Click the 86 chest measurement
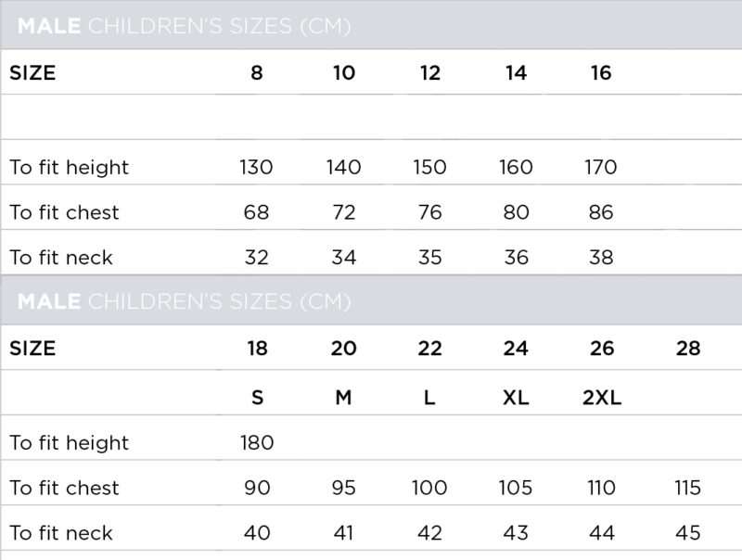The height and width of the screenshot is (560, 742). (x=601, y=212)
